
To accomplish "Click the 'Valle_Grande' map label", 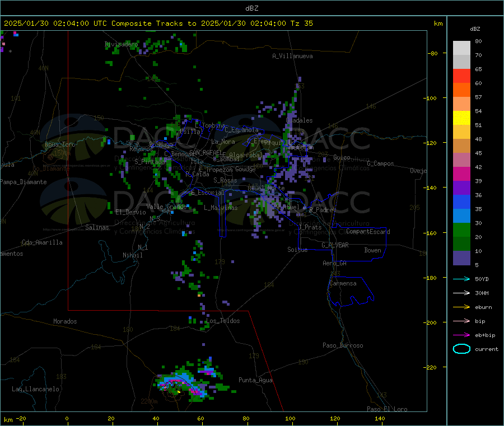I will click(x=166, y=207).
